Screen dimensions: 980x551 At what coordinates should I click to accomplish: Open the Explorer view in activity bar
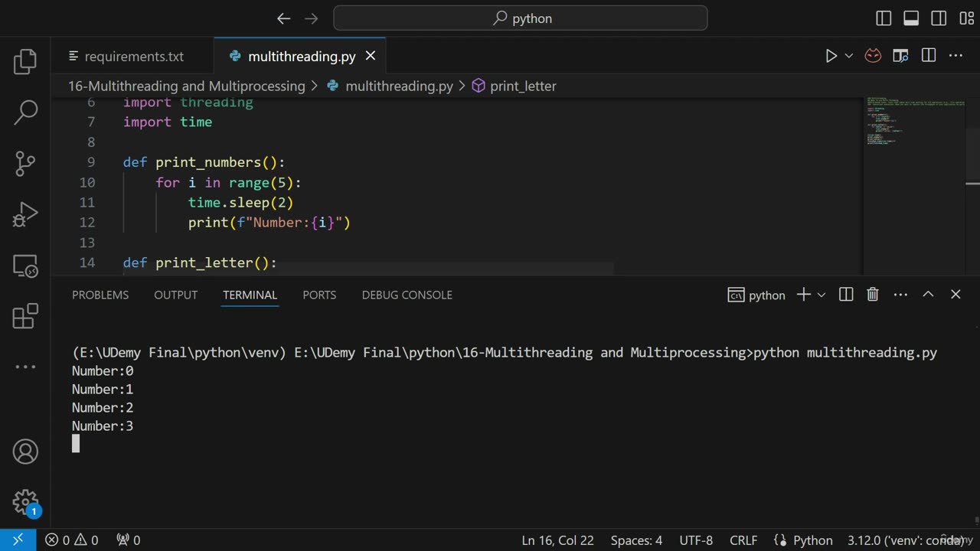[x=25, y=61]
